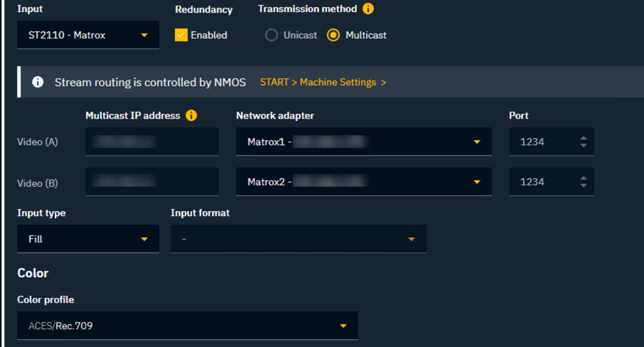Open the Input type Fill dropdown
The image size is (644, 347).
(88, 239)
